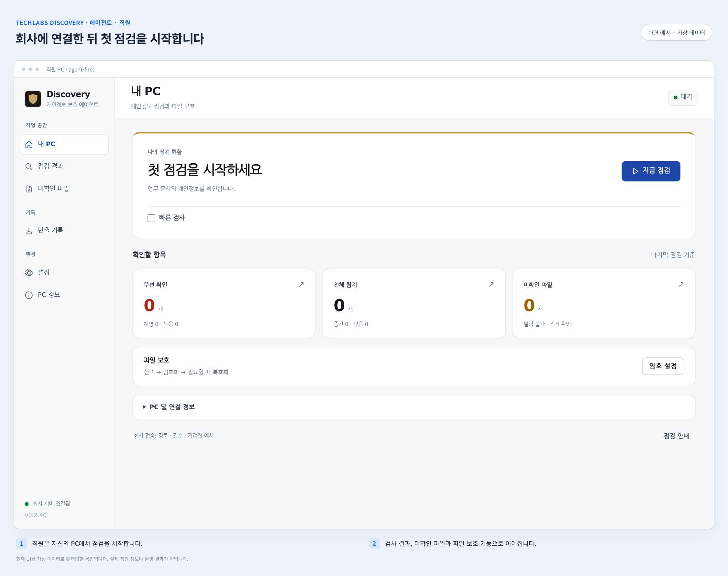Image resolution: width=728 pixels, height=576 pixels.
Task: Click the gear icon beside 설정
Action: (29, 273)
